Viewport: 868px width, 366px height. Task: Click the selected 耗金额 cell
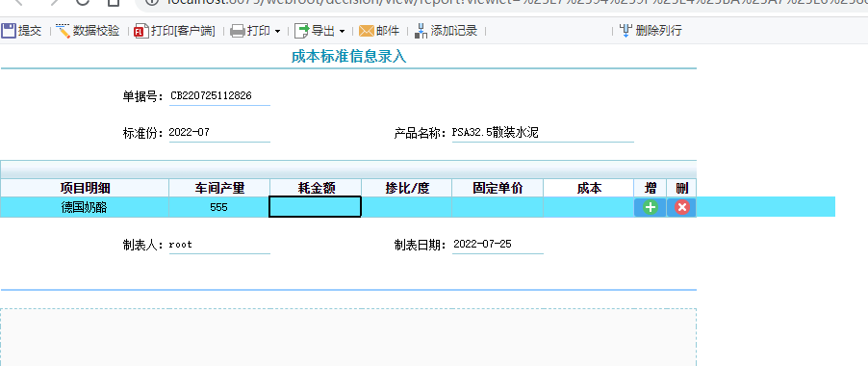315,206
